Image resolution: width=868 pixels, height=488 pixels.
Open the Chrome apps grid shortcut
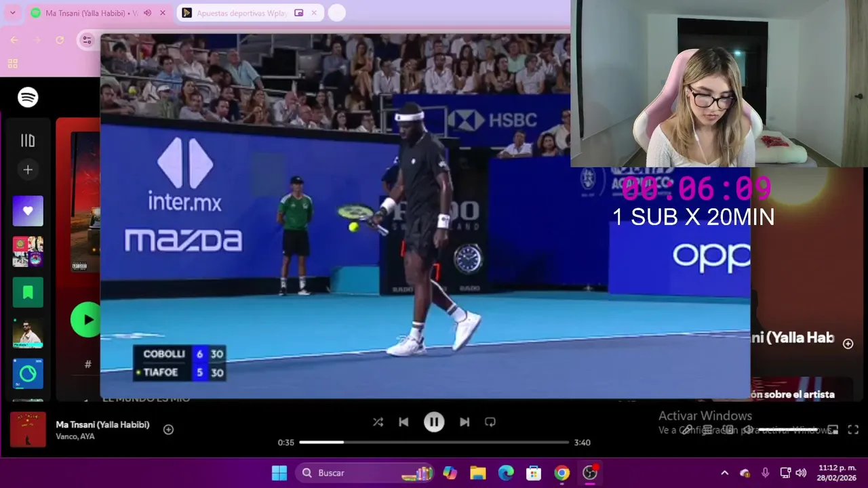12,63
